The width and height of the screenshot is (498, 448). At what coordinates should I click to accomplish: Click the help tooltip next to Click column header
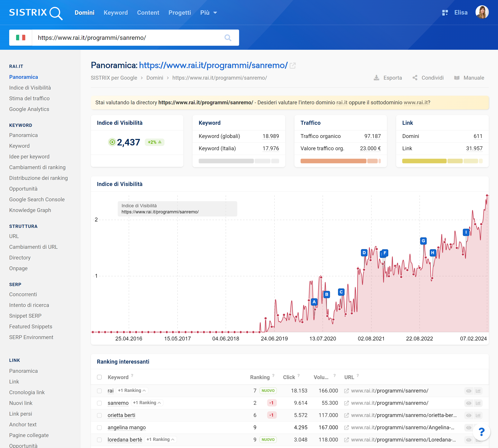[298, 375]
